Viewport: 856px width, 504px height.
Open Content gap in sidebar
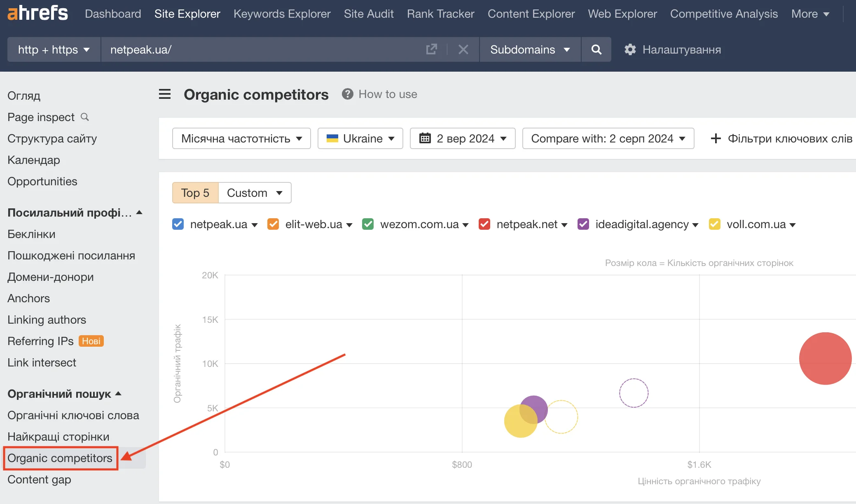[39, 479]
